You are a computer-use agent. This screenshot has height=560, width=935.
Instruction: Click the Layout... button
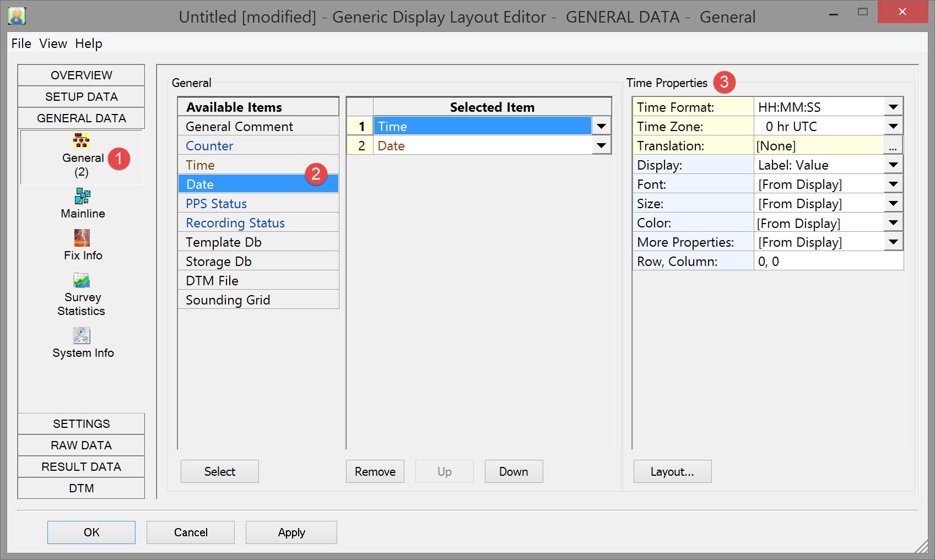click(x=672, y=471)
